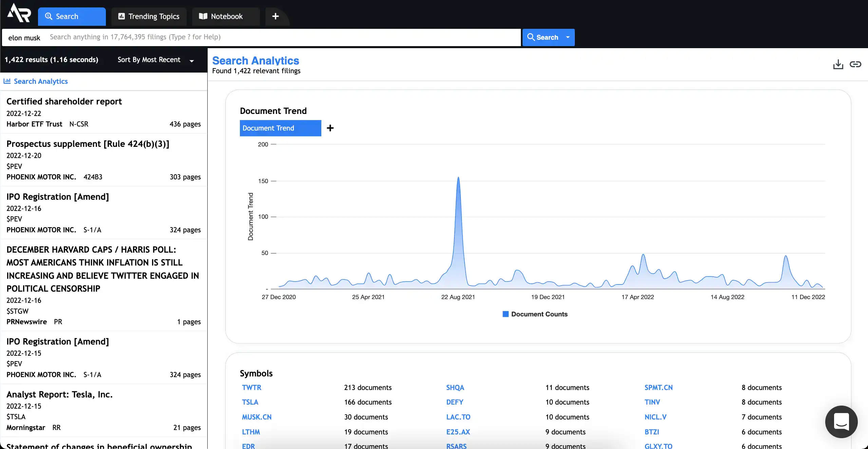Add a chart with plus icon

click(x=330, y=128)
